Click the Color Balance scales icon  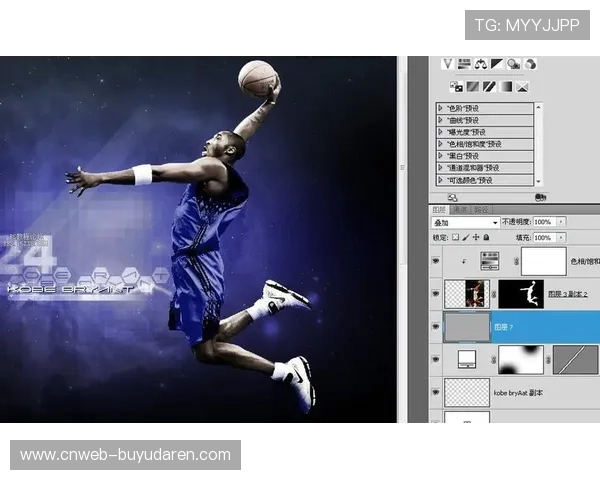tap(481, 65)
